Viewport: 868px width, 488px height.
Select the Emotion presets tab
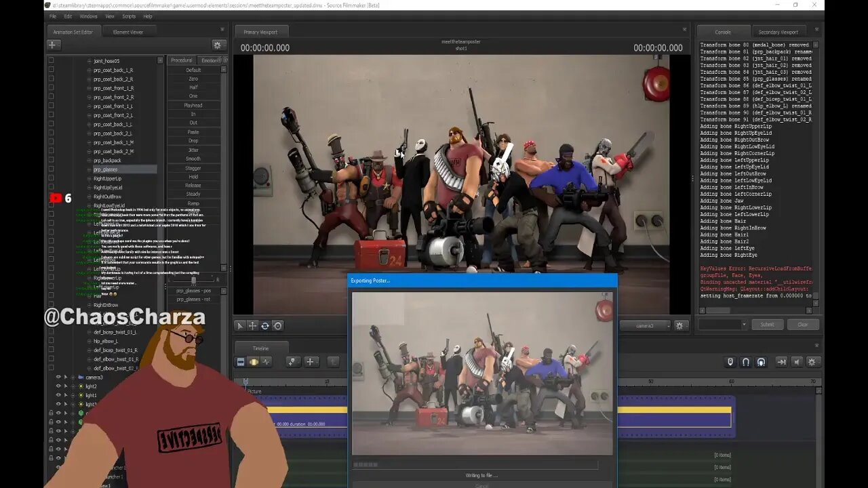210,60
